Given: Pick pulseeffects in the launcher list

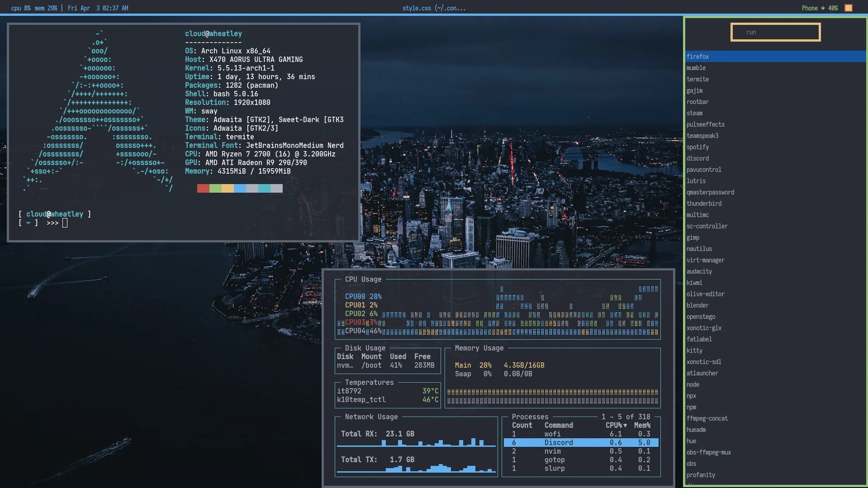Looking at the screenshot, I should 776,124.
